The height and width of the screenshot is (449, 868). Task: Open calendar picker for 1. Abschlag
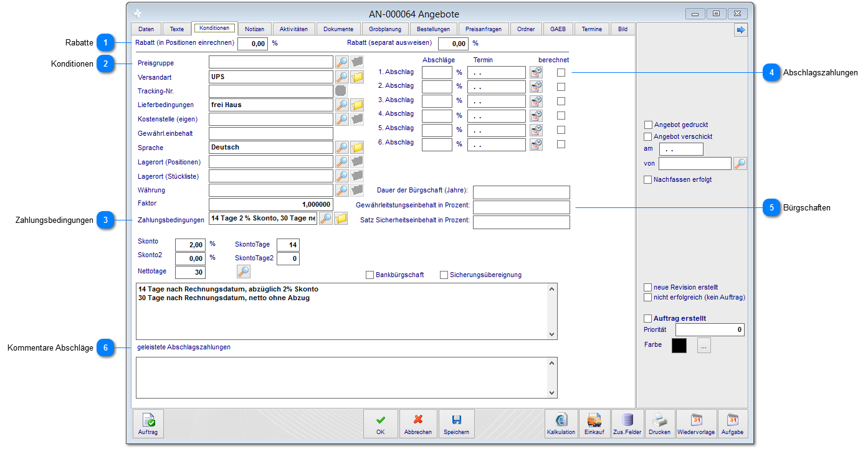click(x=536, y=72)
